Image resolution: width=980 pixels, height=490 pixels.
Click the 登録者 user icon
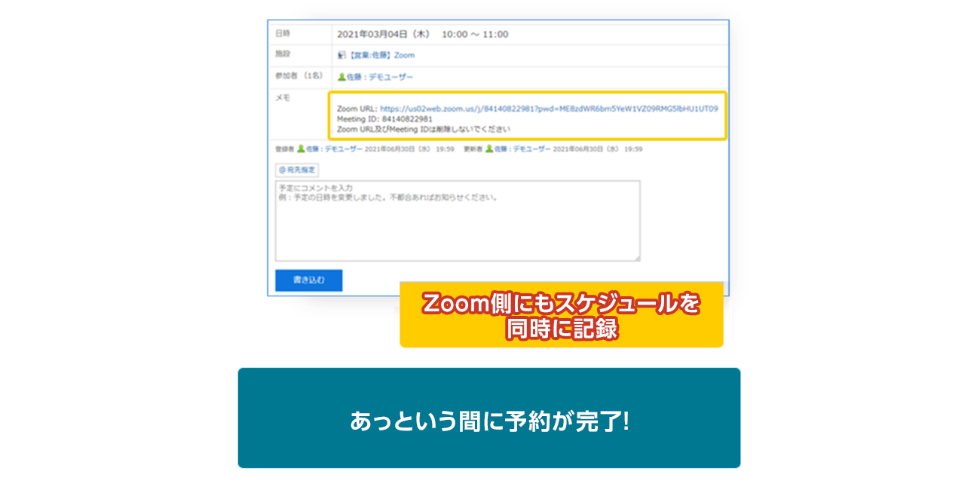point(301,149)
